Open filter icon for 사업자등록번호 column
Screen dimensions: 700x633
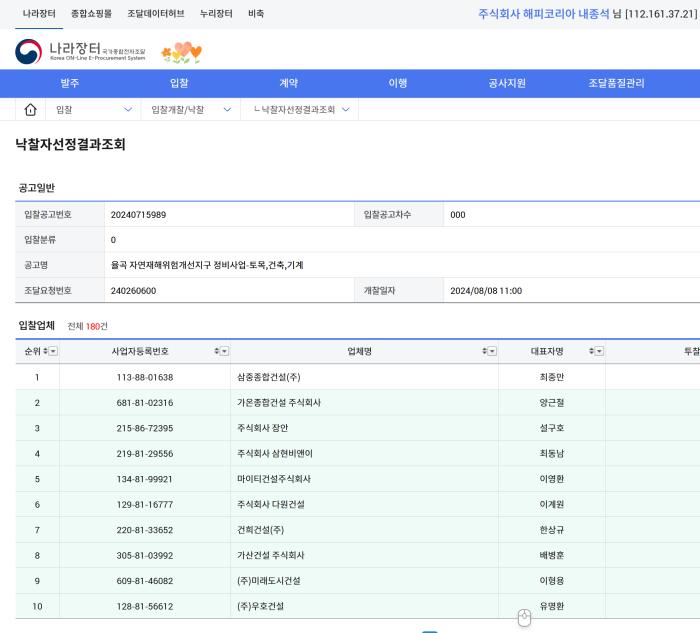coord(225,351)
